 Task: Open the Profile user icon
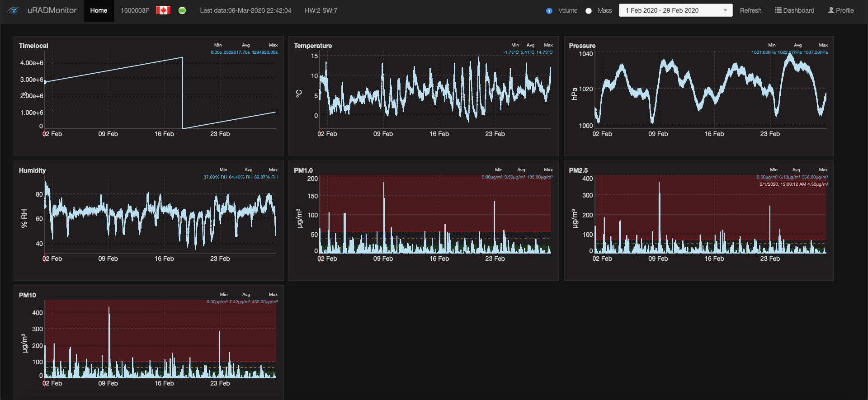[x=831, y=10]
